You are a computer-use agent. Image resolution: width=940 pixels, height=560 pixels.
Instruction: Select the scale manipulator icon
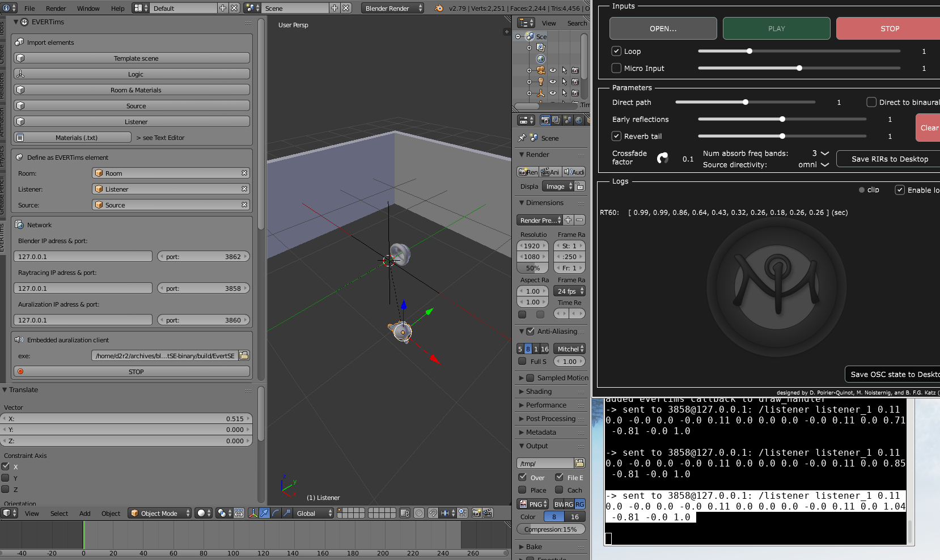[x=287, y=513]
